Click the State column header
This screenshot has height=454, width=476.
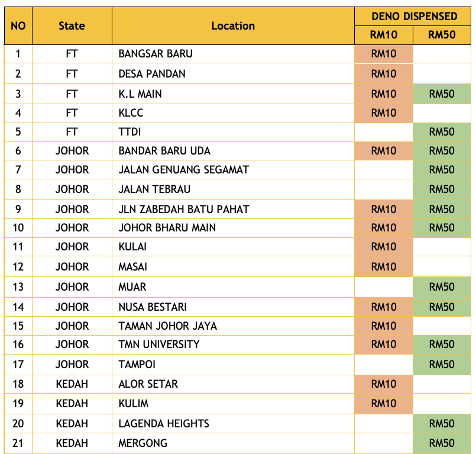(x=72, y=25)
